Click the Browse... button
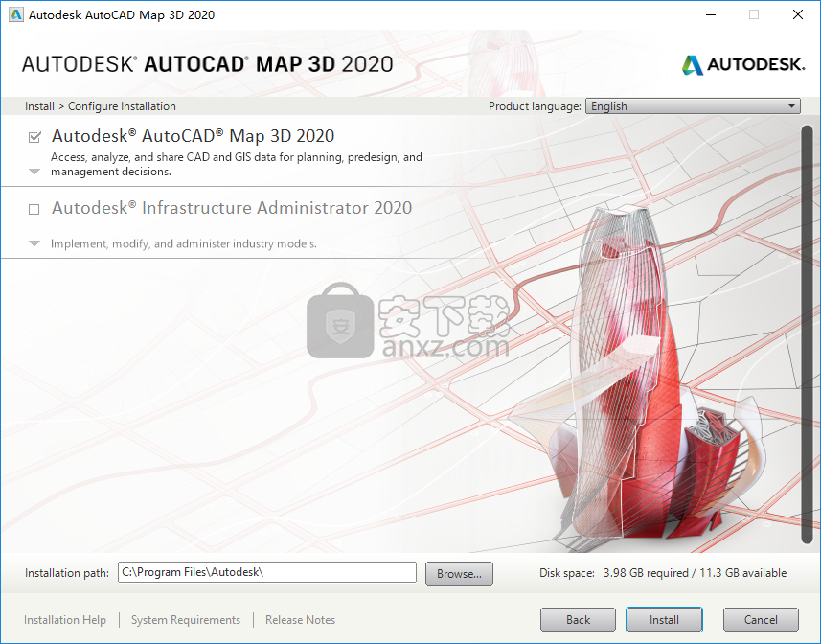Viewport: 821px width, 644px height. coord(459,573)
